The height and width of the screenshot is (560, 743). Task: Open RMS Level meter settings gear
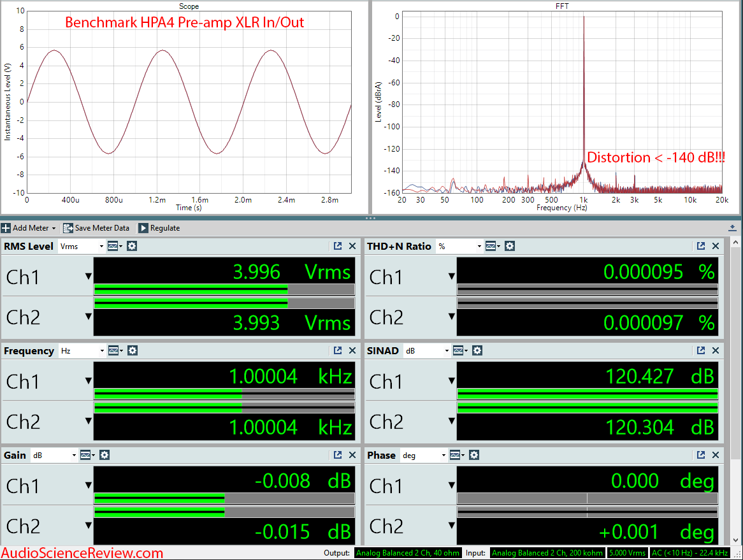pyautogui.click(x=132, y=246)
